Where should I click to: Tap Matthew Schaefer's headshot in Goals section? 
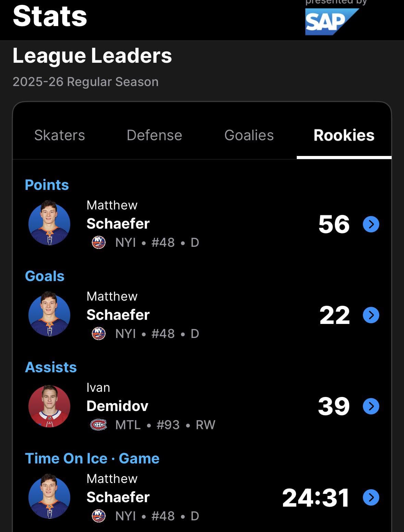[x=49, y=315]
